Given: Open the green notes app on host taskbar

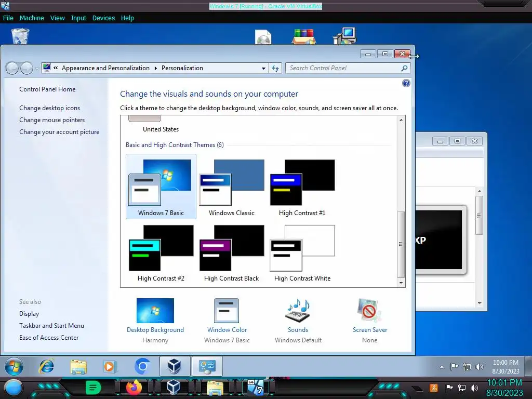Looking at the screenshot, I should (94, 388).
